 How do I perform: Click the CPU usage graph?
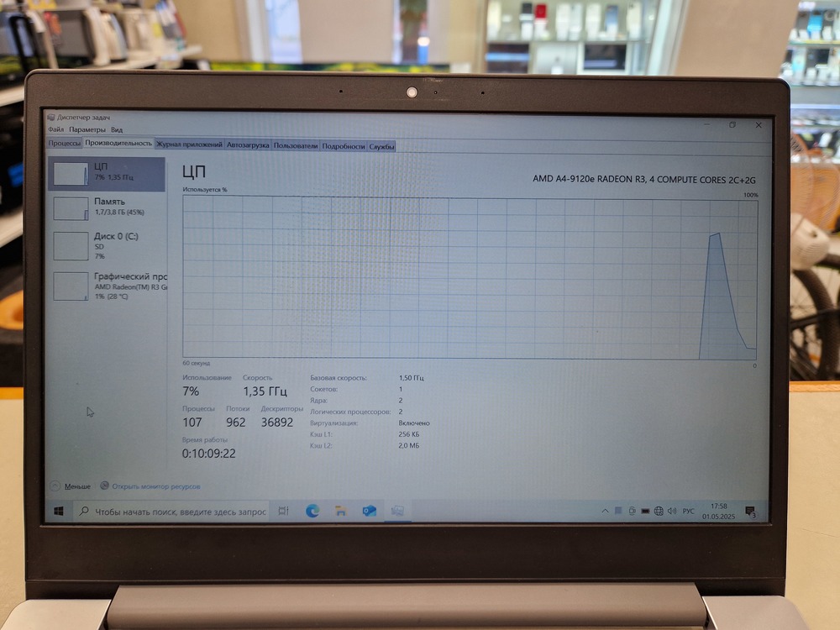470,277
